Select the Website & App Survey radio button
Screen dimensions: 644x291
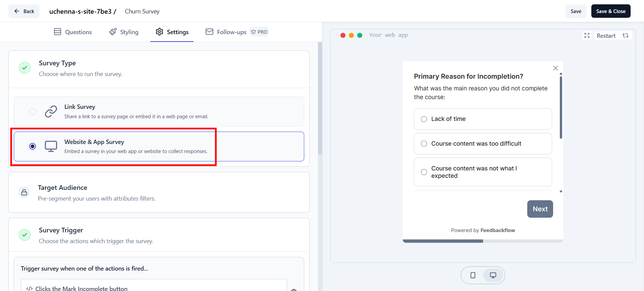click(x=33, y=146)
